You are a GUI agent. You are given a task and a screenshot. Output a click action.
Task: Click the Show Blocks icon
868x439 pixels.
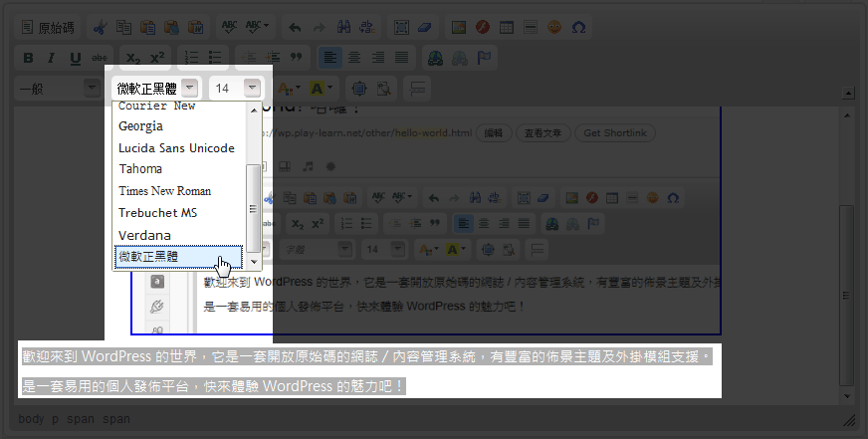coord(383,88)
